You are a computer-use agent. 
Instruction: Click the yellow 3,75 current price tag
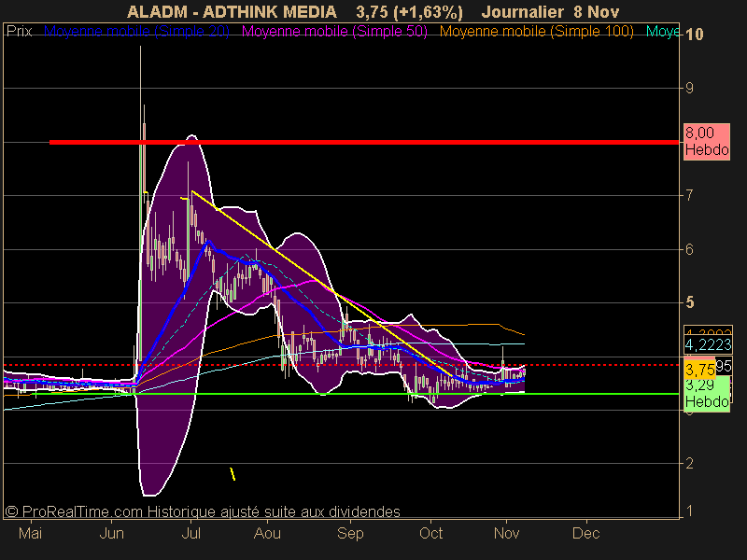699,369
